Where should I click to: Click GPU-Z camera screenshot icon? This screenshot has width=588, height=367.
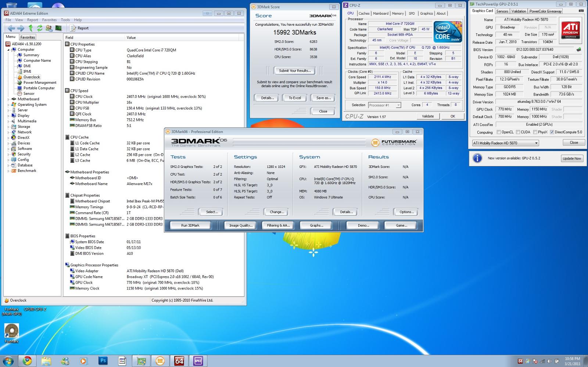[581, 11]
